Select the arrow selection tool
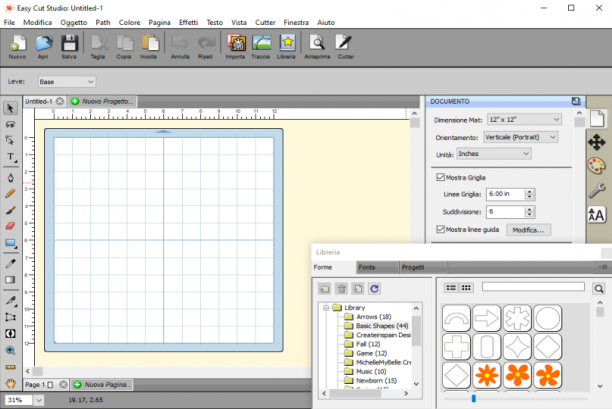 tap(11, 108)
